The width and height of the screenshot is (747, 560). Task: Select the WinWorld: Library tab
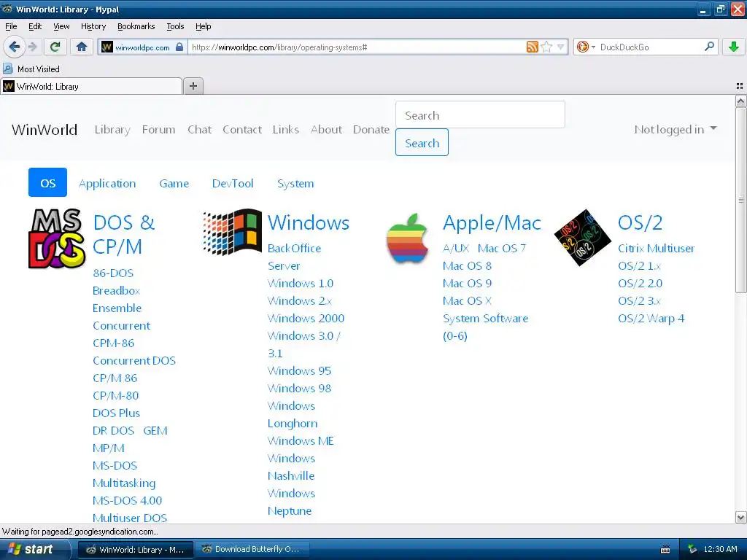[91, 86]
